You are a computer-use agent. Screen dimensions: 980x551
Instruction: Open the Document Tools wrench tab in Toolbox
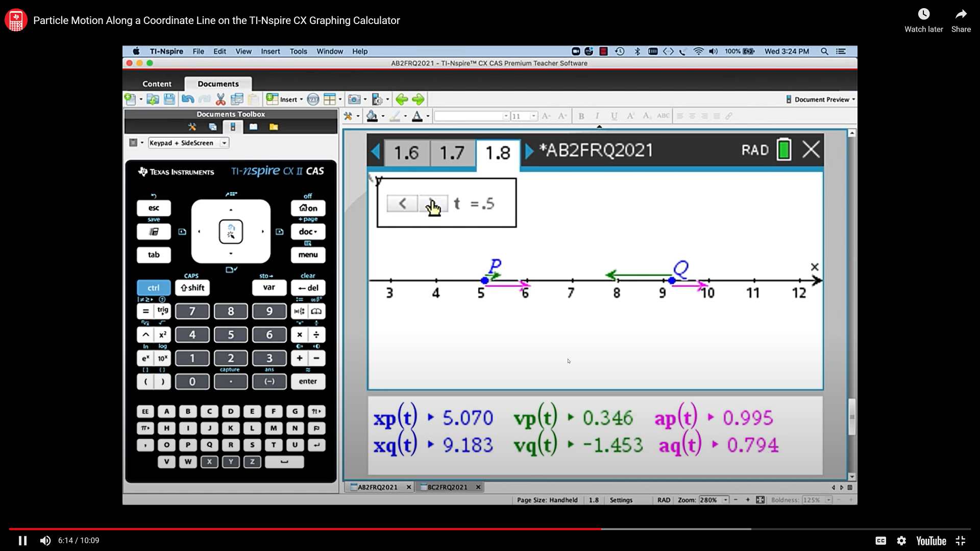[192, 127]
